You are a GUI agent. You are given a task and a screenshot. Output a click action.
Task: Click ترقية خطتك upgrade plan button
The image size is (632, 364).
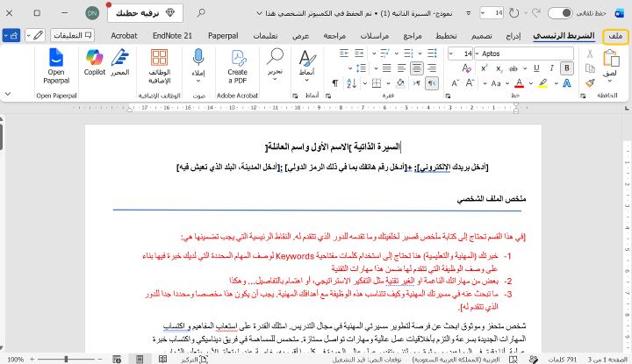pos(145,13)
